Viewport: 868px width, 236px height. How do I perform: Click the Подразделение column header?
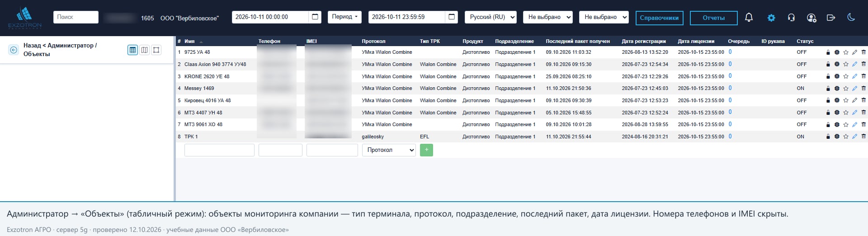coord(514,41)
